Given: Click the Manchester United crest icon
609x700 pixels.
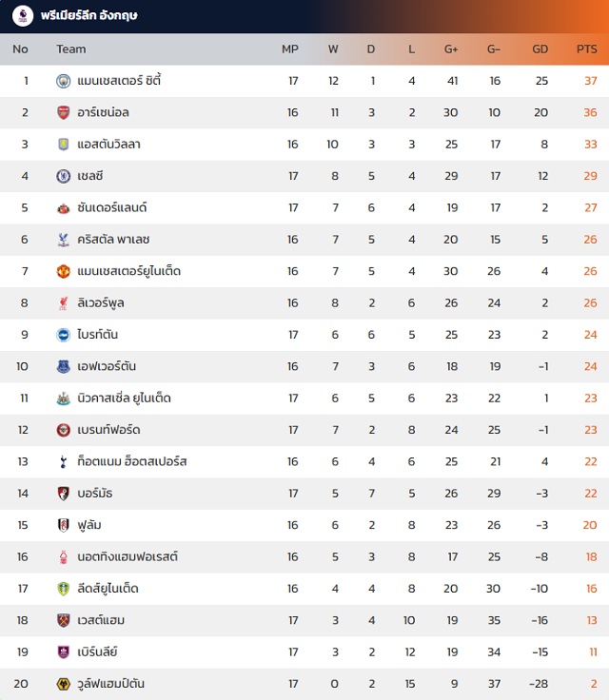Looking at the screenshot, I should (x=64, y=271).
